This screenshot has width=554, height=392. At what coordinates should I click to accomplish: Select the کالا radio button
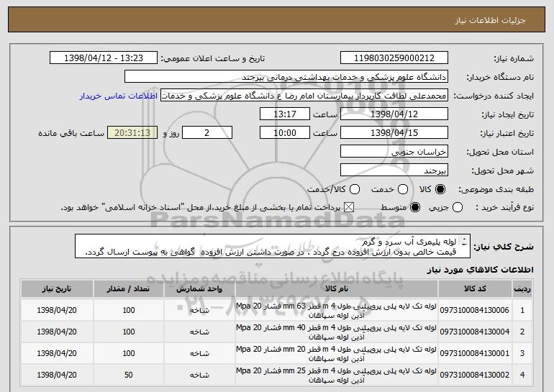click(x=440, y=189)
